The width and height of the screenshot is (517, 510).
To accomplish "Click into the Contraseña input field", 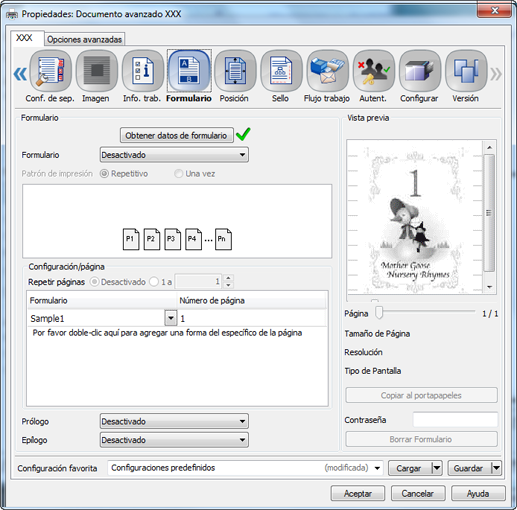I will click(x=455, y=420).
